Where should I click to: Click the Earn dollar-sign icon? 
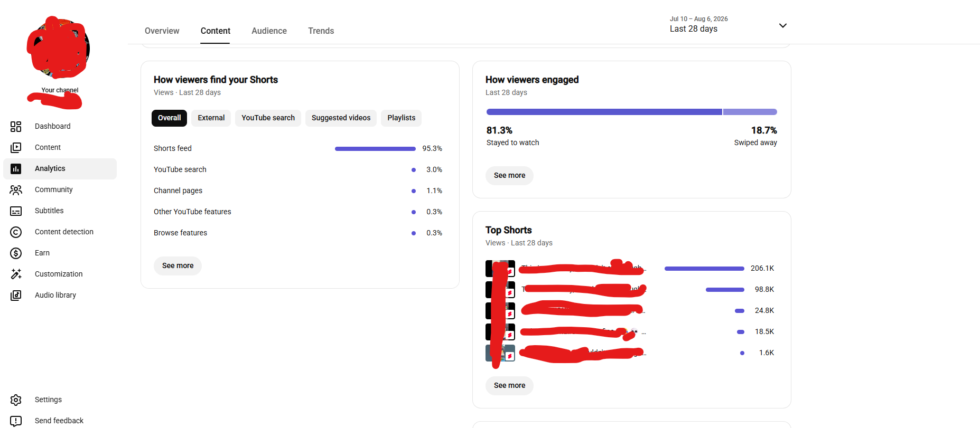pyautogui.click(x=16, y=253)
